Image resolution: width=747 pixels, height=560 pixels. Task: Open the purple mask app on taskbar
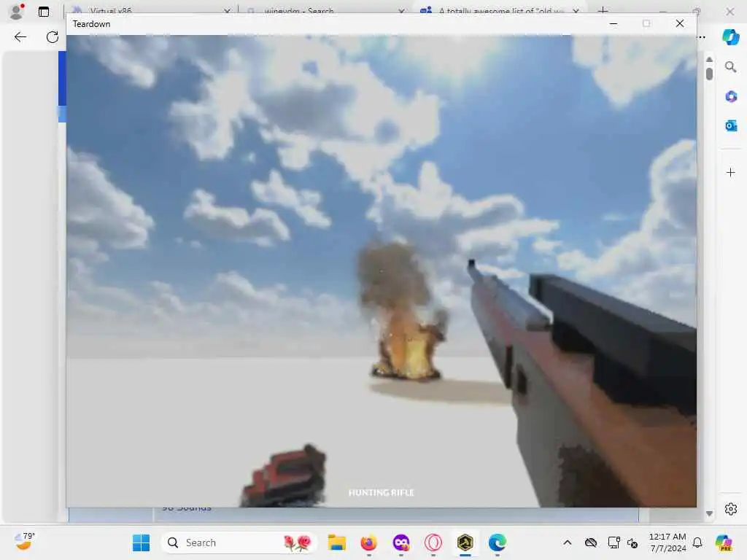(x=401, y=542)
